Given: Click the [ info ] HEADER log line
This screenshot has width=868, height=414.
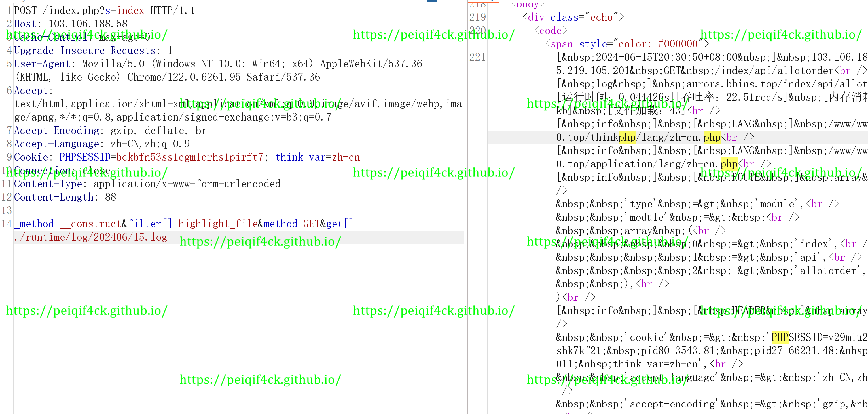Looking at the screenshot, I should 712,310.
